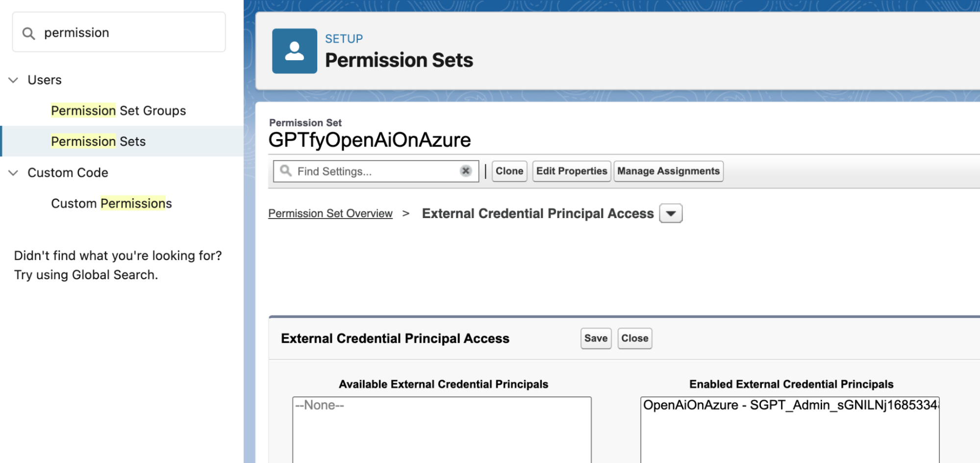Open Custom Permissions in sidebar
980x463 pixels.
pyautogui.click(x=111, y=203)
